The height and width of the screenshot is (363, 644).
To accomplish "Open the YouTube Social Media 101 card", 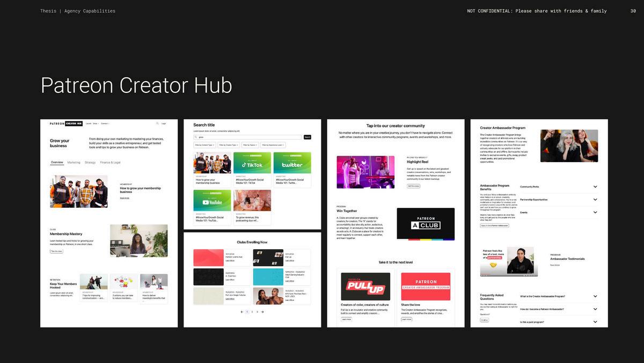I will point(213,207).
